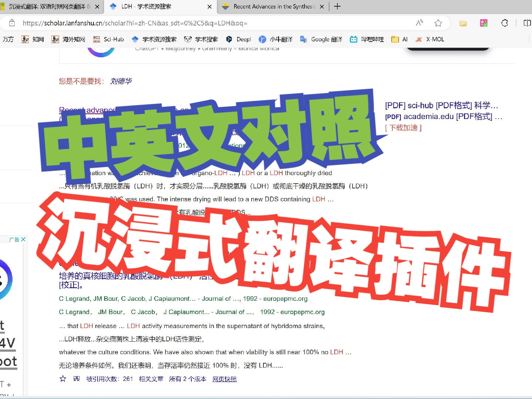Screen dimensions: 532x399
Task: Open the 网页快照 link
Action: (x=225, y=379)
